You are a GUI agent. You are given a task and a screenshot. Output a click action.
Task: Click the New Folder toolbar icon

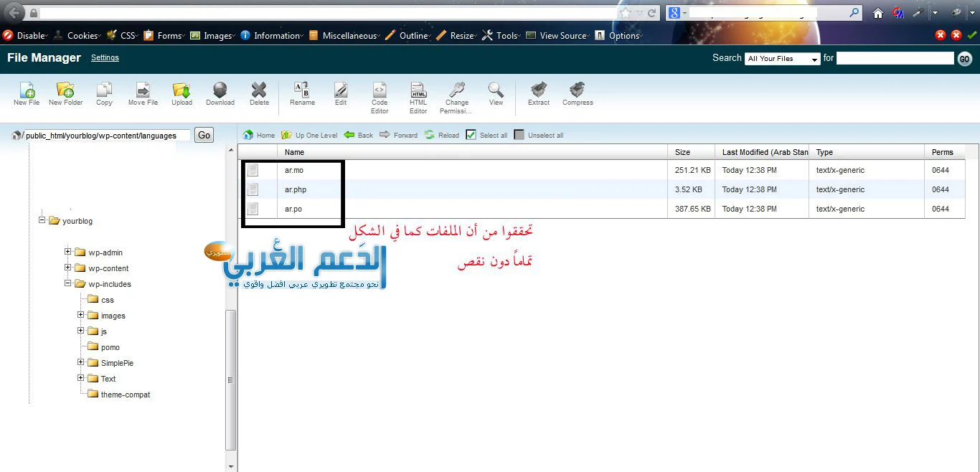click(x=65, y=90)
